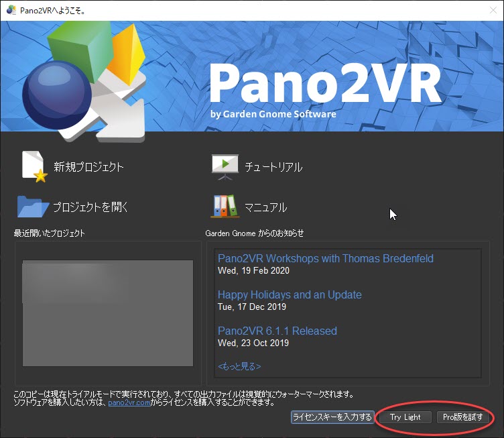Open the チュートリアル link
This screenshot has width=504, height=438.
(x=273, y=167)
